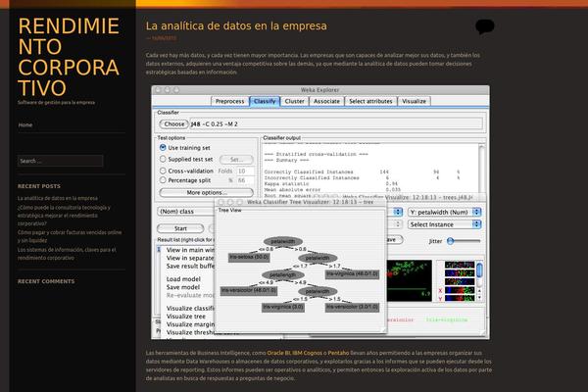Select the 'Cross-validation' radio option
The height and width of the screenshot is (392, 588).
point(163,171)
